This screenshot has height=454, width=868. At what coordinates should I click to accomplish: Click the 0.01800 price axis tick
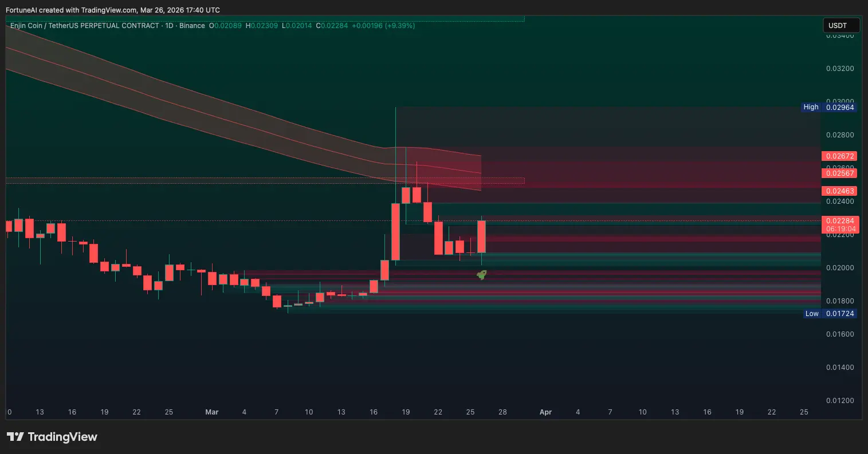[840, 301]
